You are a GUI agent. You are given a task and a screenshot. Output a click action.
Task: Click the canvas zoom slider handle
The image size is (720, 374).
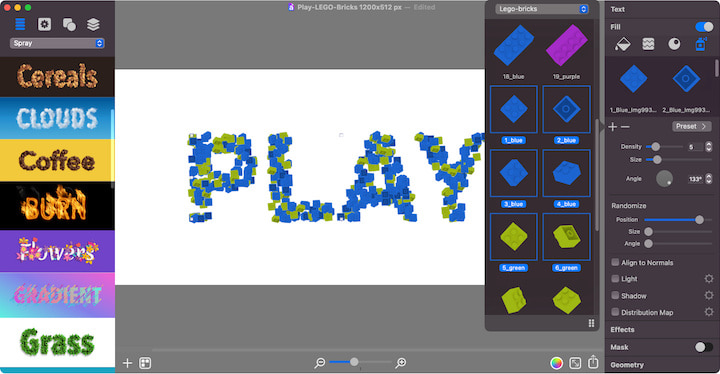click(354, 362)
